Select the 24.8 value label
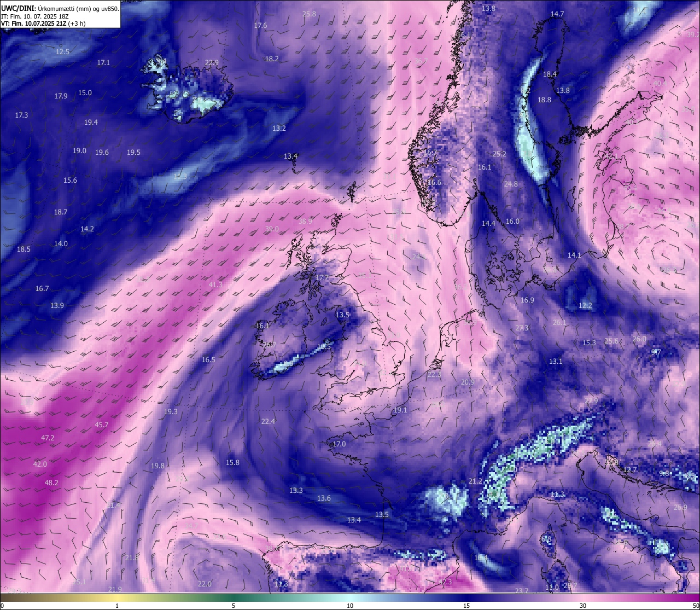This screenshot has height=610, width=700. point(511,184)
